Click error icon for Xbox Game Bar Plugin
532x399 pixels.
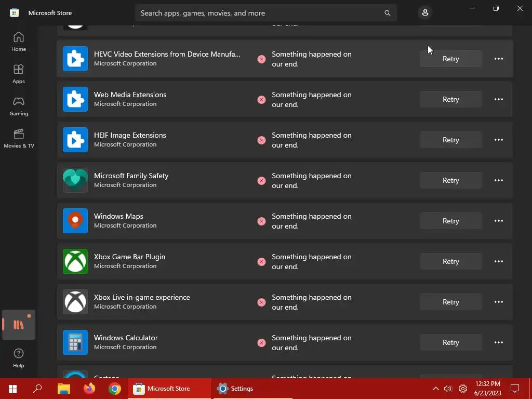pos(261,262)
